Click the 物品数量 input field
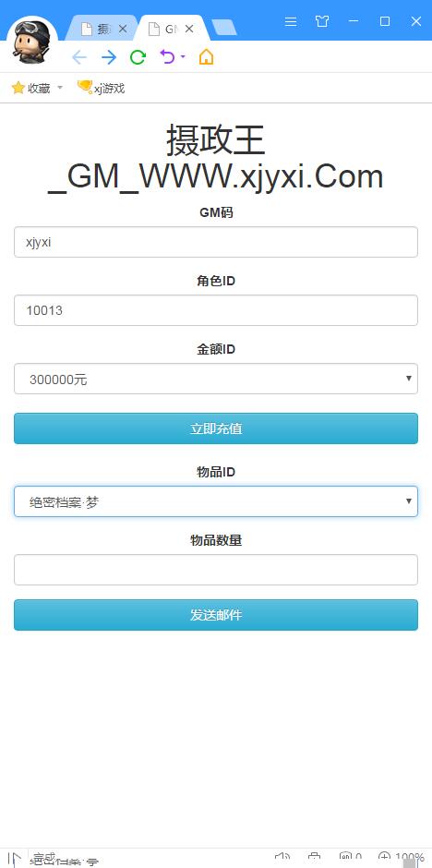 (x=216, y=570)
